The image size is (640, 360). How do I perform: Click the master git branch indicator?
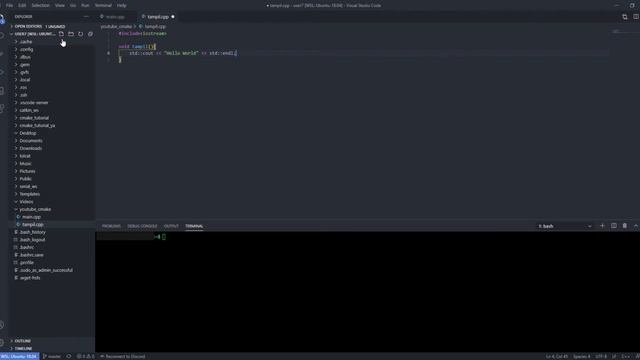(x=52, y=356)
